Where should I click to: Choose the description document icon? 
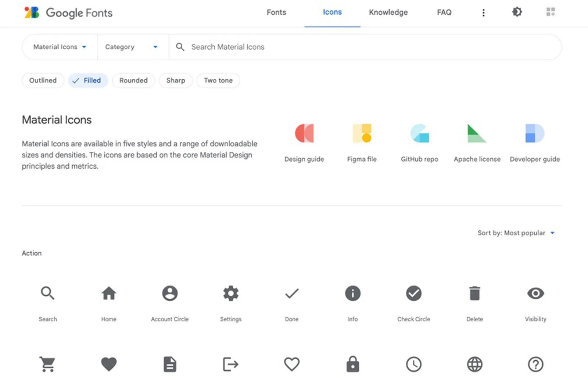click(x=170, y=364)
